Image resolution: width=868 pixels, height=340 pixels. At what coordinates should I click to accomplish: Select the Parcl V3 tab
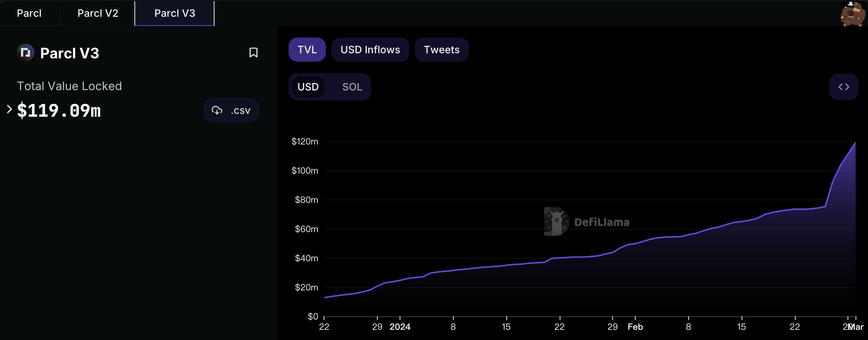(175, 13)
